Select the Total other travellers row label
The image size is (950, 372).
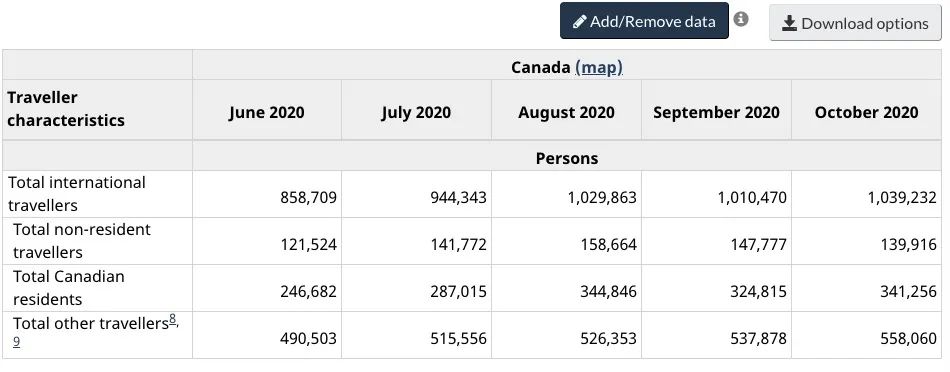90,324
